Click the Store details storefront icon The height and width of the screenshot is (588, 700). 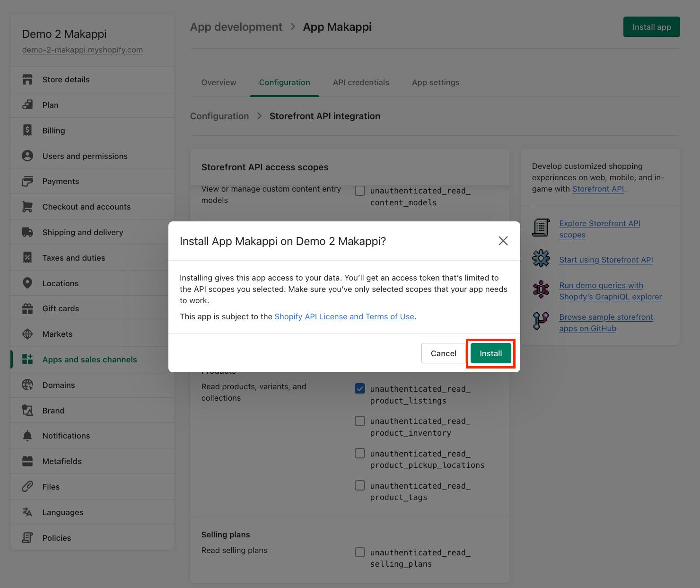pyautogui.click(x=27, y=79)
